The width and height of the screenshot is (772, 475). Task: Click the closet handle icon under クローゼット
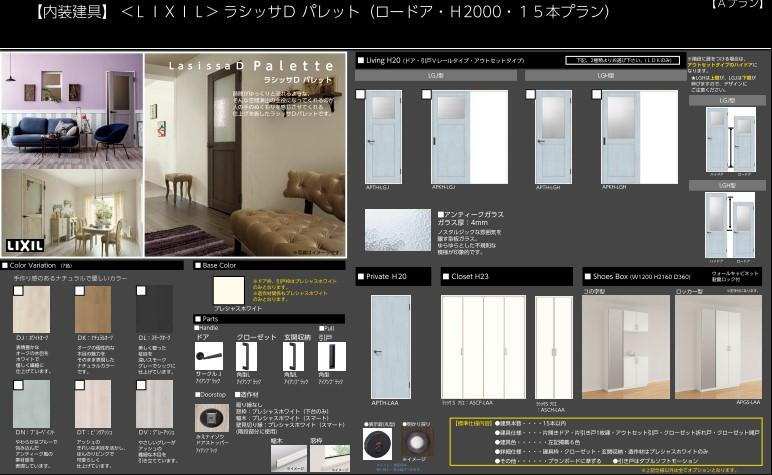246,356
